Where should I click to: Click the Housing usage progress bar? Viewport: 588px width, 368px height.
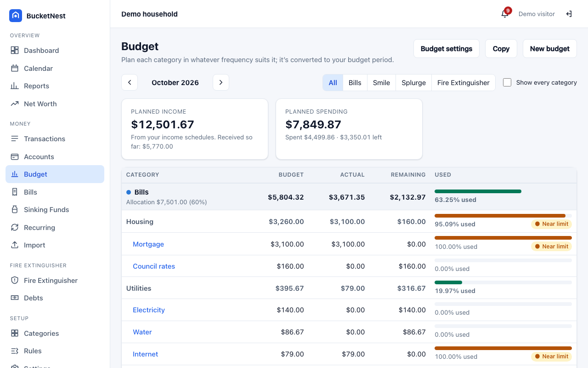(x=503, y=216)
